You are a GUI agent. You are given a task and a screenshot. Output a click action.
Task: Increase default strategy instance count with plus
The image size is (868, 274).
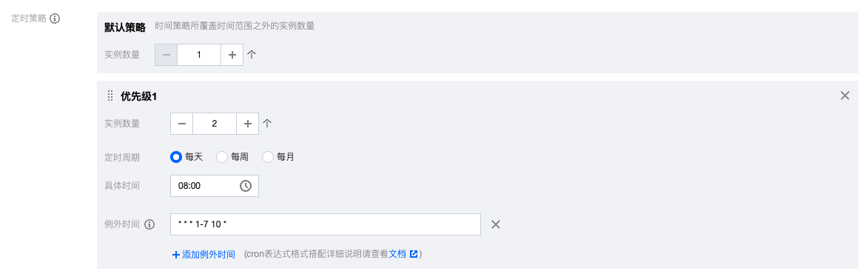pyautogui.click(x=232, y=55)
